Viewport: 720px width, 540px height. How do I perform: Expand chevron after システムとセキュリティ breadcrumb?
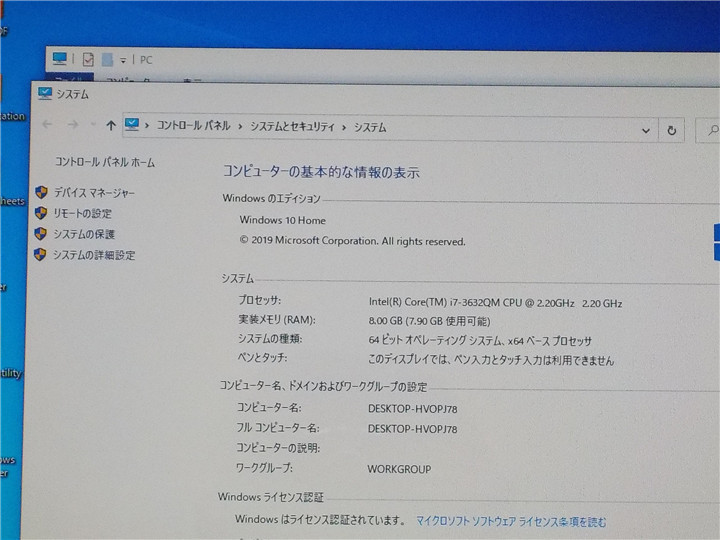[344, 128]
